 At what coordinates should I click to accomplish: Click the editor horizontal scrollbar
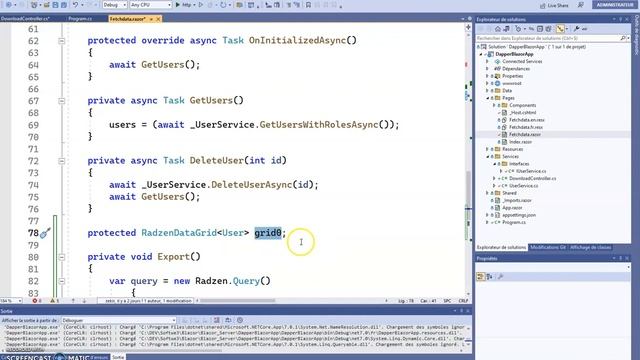pyautogui.click(x=237, y=301)
